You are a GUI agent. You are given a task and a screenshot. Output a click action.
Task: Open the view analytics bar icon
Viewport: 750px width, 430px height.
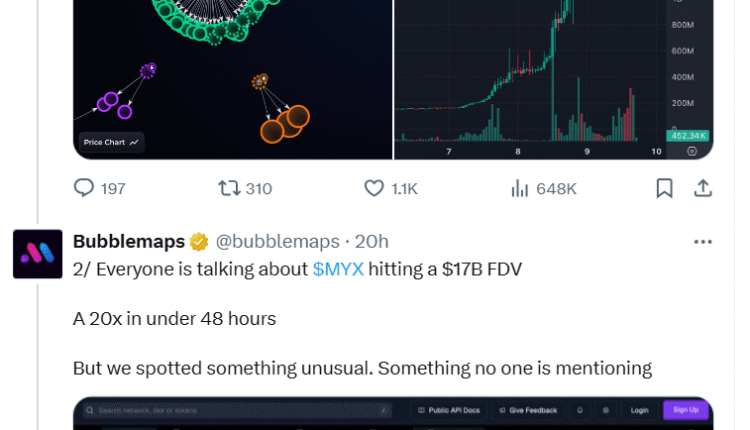coord(519,188)
